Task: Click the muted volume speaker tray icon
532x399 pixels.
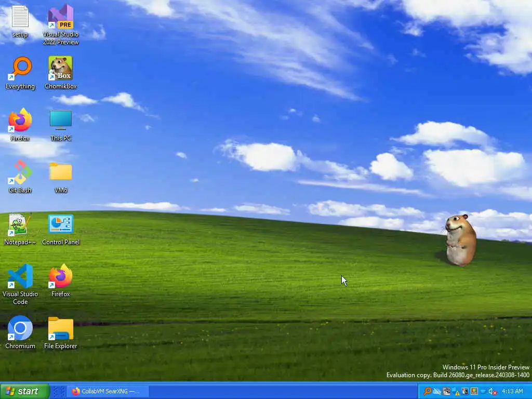Action: (493, 392)
